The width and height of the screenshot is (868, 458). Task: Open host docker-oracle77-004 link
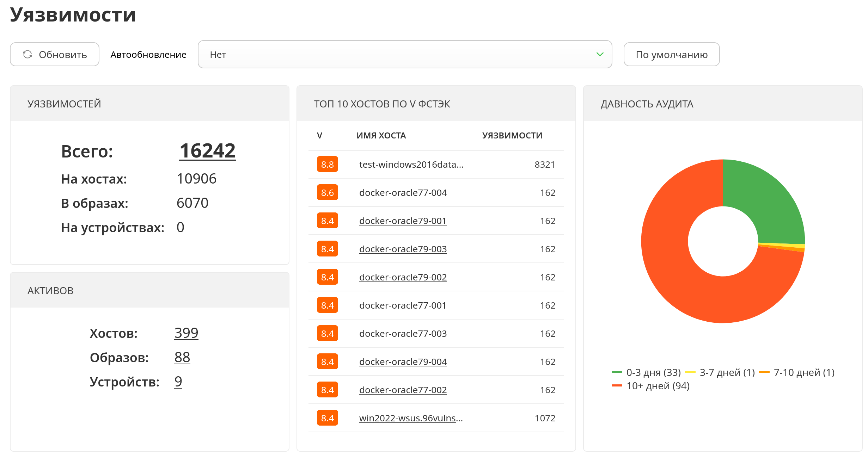click(x=403, y=193)
